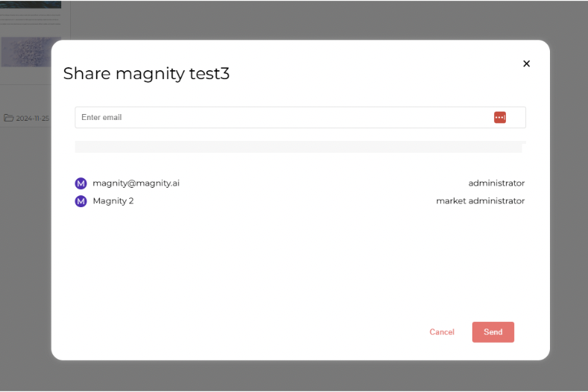Open the textured thumbnail behind the dialog
Viewport: 588px width, 392px height.
pyautogui.click(x=25, y=52)
